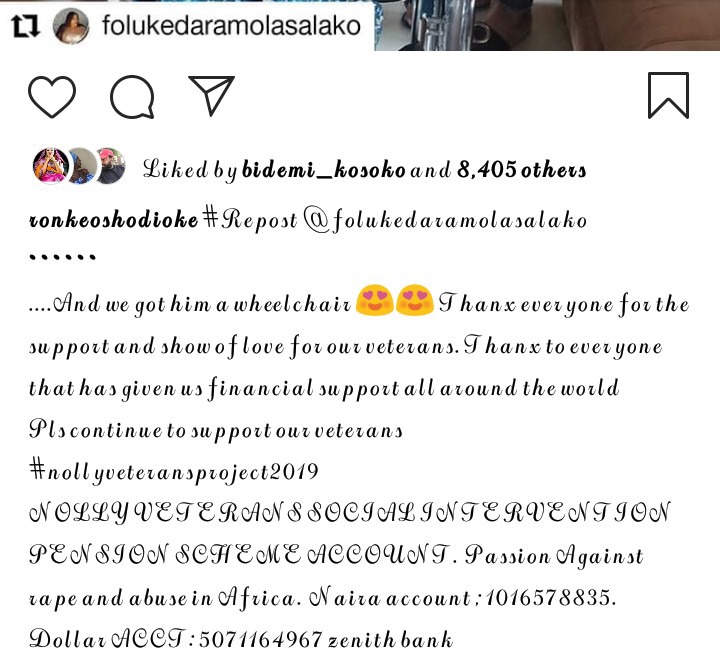Click the post photo above the banner

pyautogui.click(x=547, y=25)
